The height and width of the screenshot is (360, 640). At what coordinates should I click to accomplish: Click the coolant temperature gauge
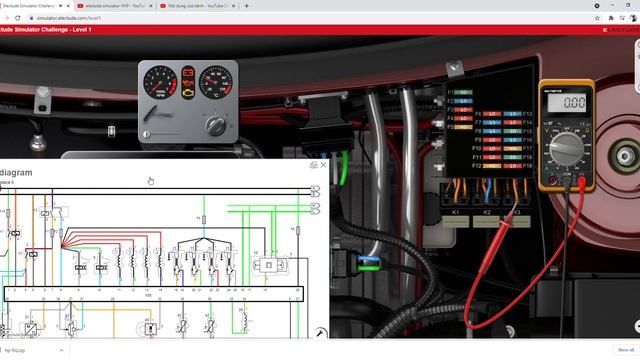216,82
